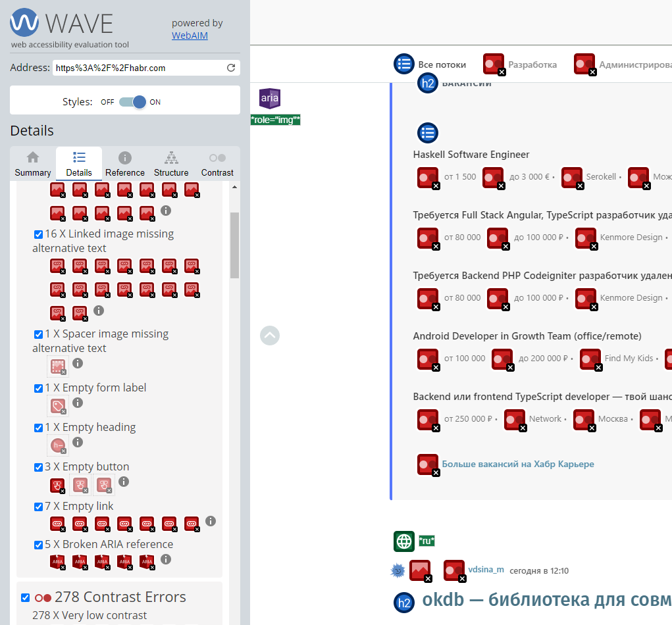
Task: Select the first Empty button icon
Action: pyautogui.click(x=57, y=486)
